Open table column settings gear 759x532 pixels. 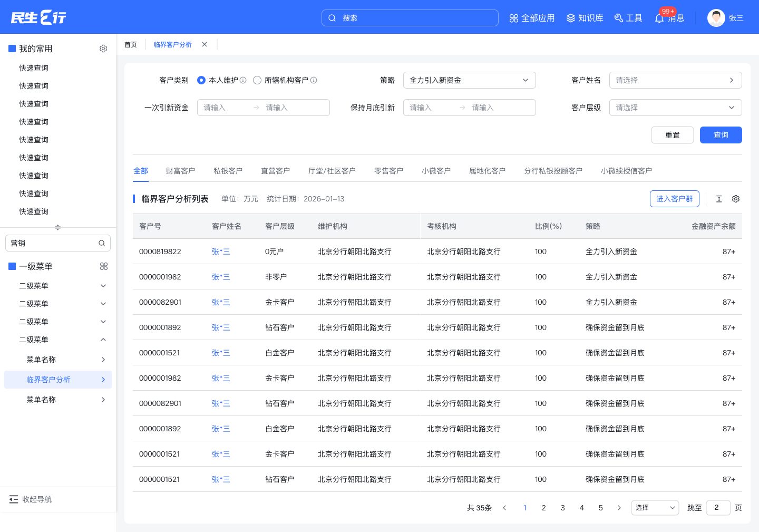pos(736,199)
